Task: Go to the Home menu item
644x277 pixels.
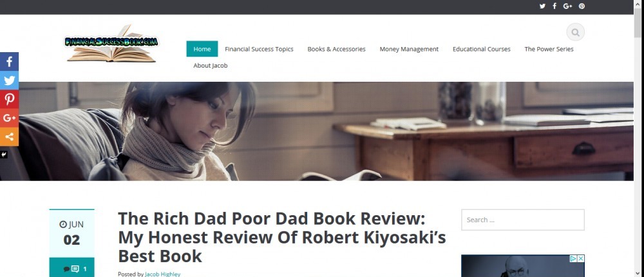Action: (x=202, y=49)
